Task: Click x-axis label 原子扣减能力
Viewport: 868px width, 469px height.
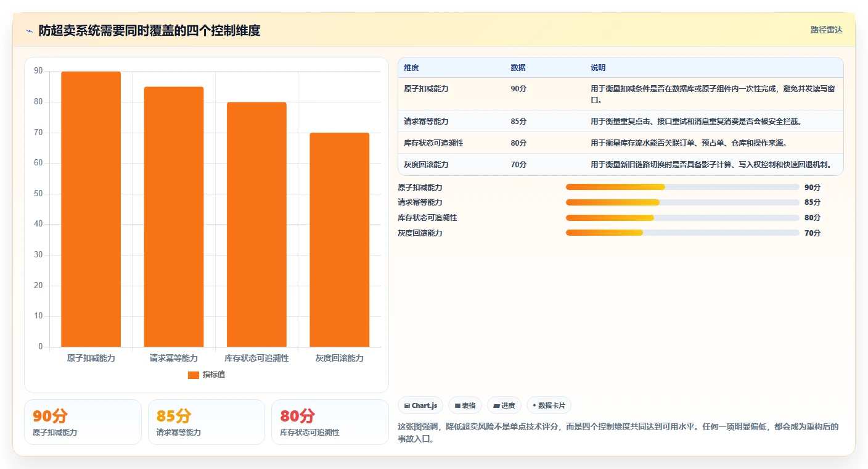Action: pyautogui.click(x=91, y=358)
